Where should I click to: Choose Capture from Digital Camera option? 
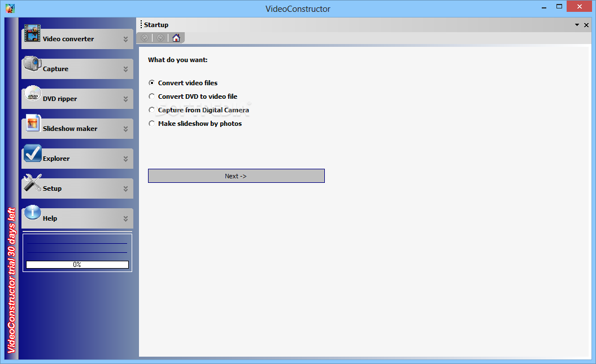tap(199, 110)
